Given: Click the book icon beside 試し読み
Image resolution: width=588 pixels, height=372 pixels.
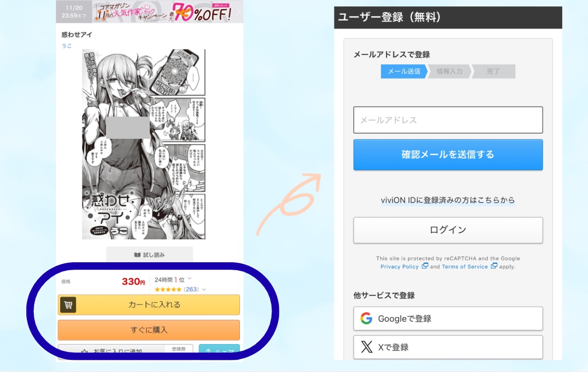Looking at the screenshot, I should [x=137, y=255].
